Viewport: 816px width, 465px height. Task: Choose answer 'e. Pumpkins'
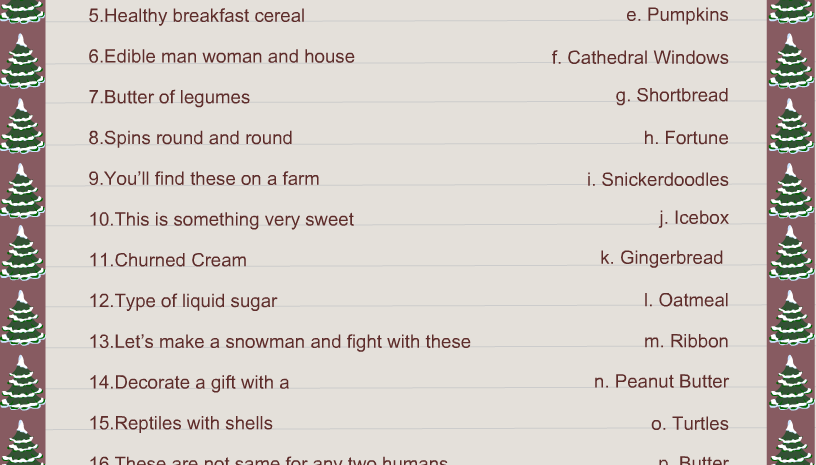[x=677, y=15]
